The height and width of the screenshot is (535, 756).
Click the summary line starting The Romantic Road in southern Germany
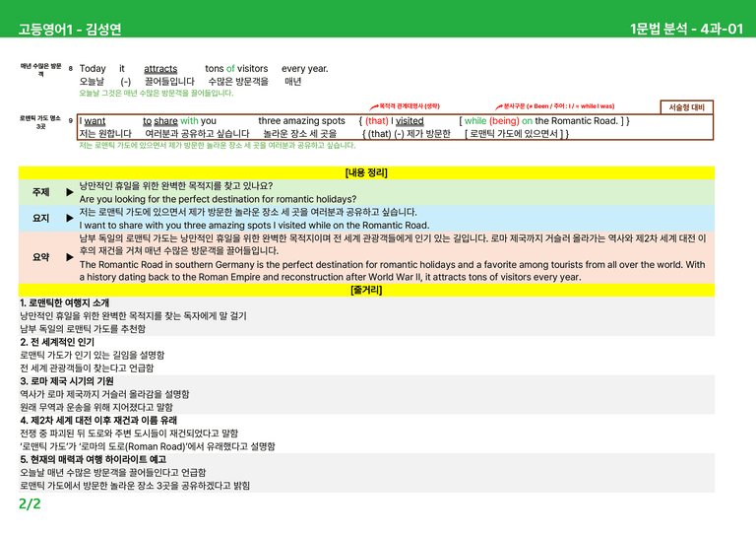pyautogui.click(x=392, y=264)
